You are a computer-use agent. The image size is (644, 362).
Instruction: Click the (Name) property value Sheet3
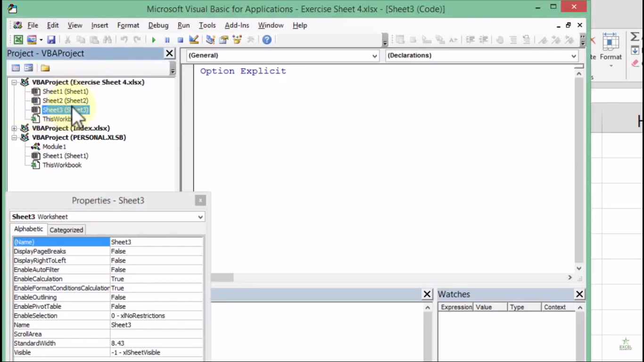point(157,242)
